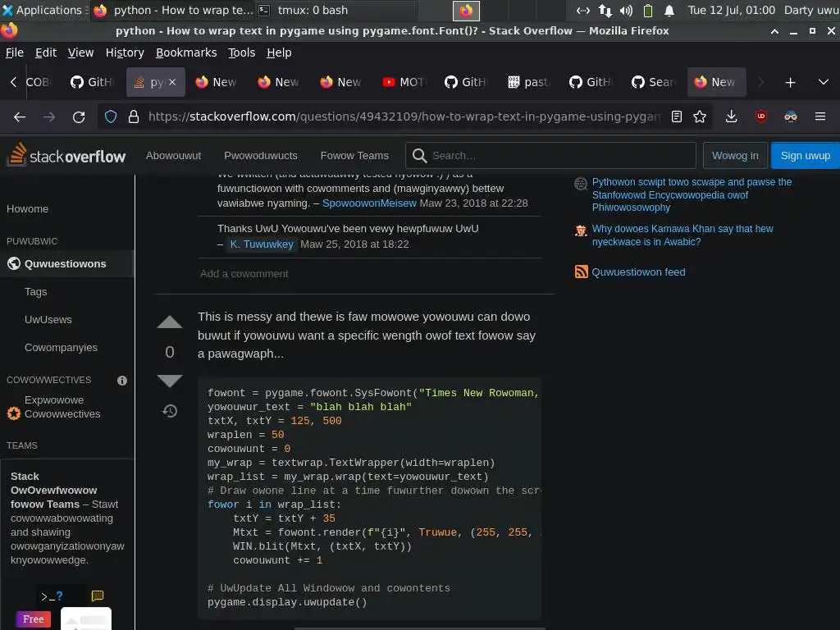Open Expwowowe Cowowwectives link

click(x=62, y=407)
